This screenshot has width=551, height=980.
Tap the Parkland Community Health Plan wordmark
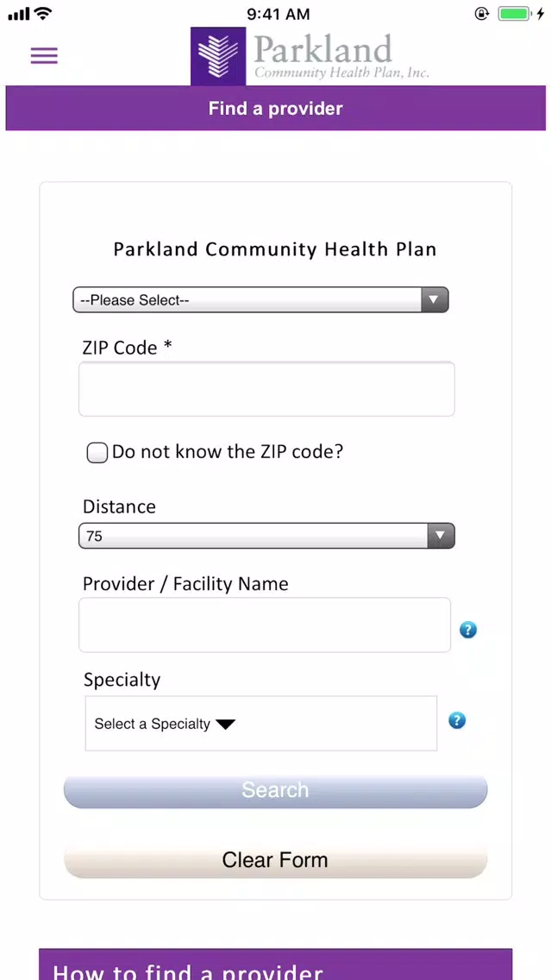coord(341,55)
